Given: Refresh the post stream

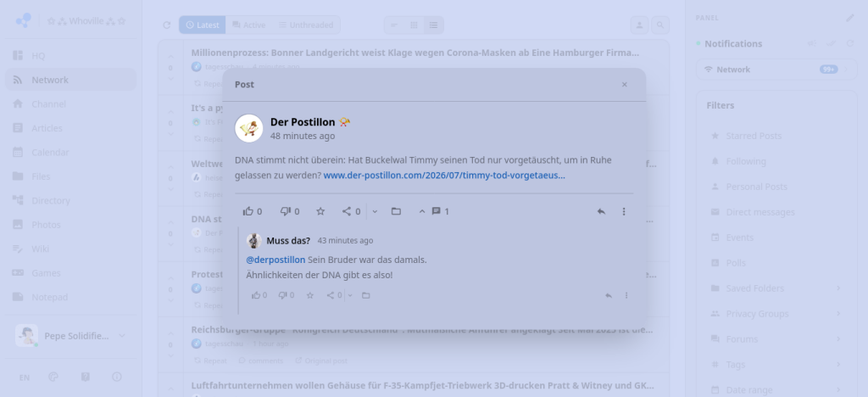Looking at the screenshot, I should pos(167,25).
